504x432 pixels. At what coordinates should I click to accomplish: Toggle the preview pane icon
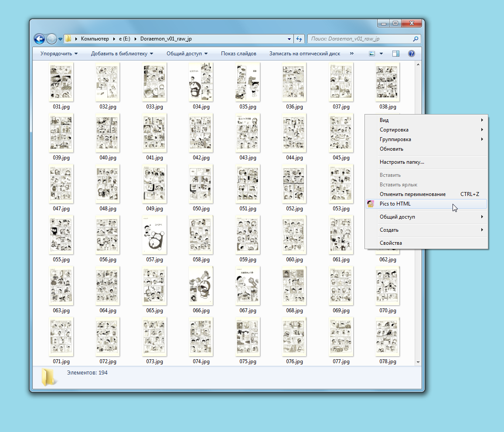coord(396,54)
